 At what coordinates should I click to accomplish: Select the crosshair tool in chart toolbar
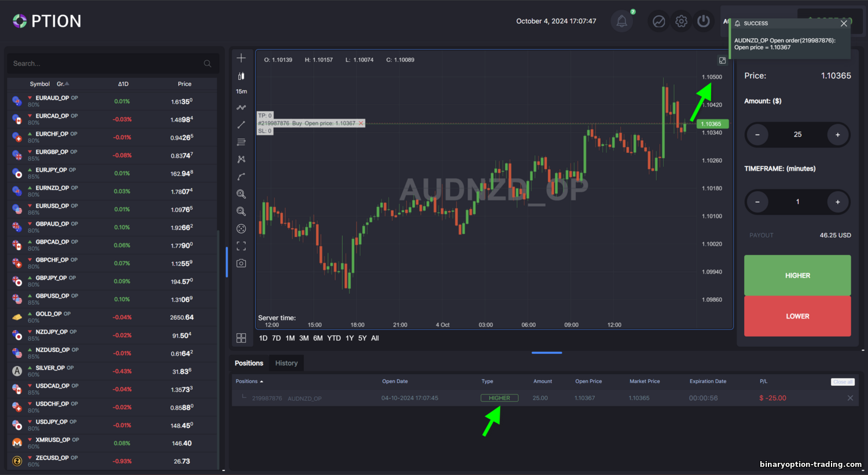(x=241, y=58)
